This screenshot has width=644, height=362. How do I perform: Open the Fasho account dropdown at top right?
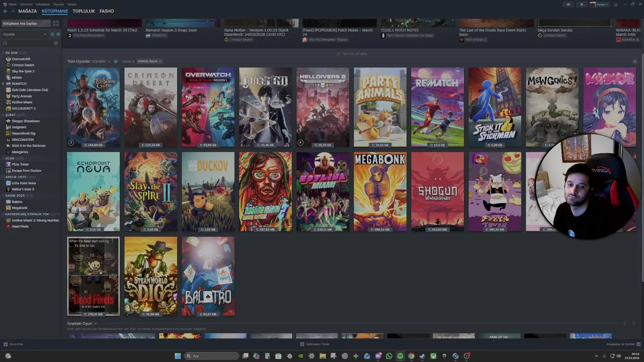[599, 4]
